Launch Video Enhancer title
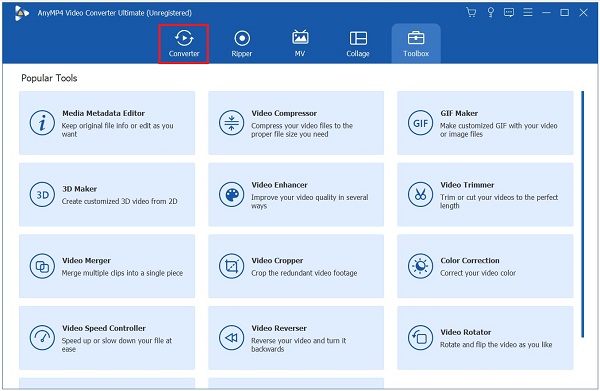 point(279,185)
